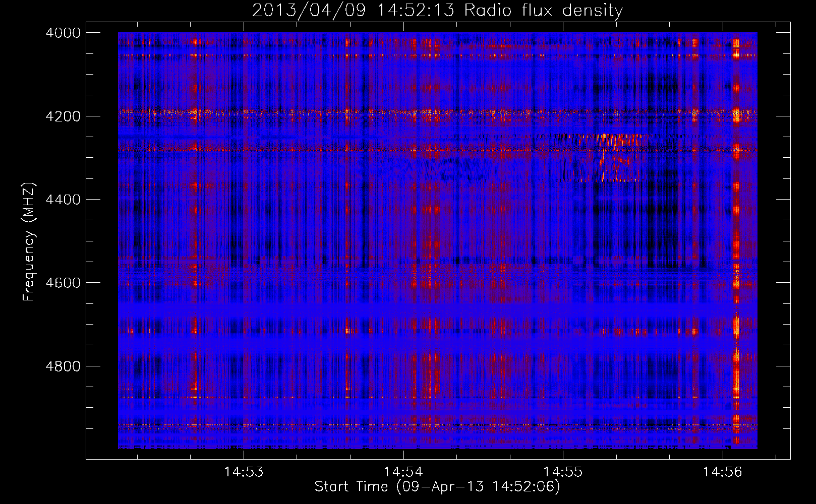Select the 4600 frequency axis label
This screenshot has width=816, height=504.
pyautogui.click(x=63, y=283)
